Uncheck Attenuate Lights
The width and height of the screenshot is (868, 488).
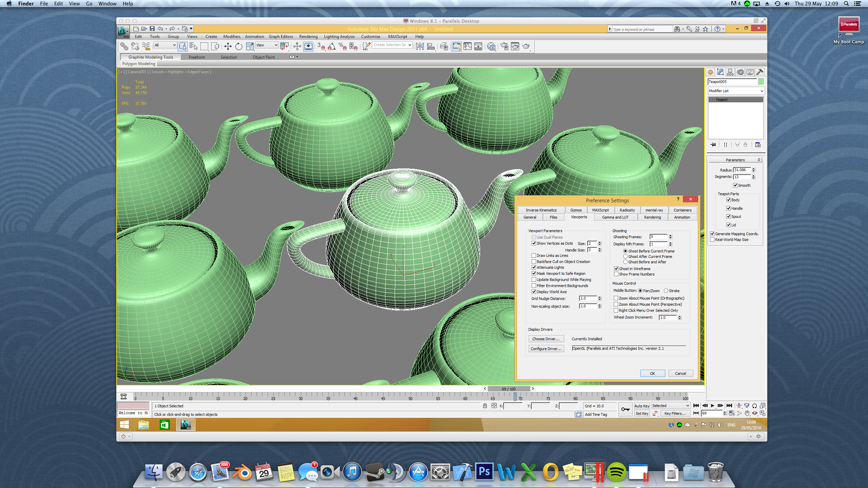534,267
